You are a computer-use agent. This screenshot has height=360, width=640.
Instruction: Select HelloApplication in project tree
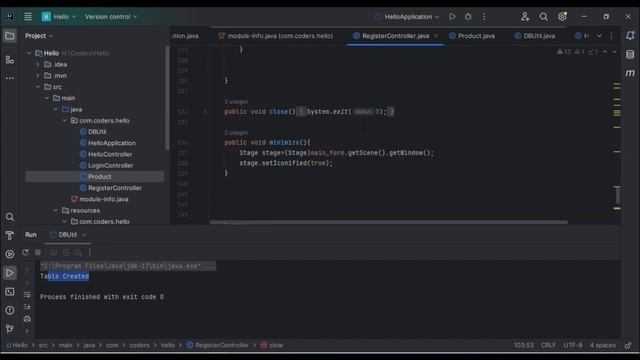coord(112,143)
